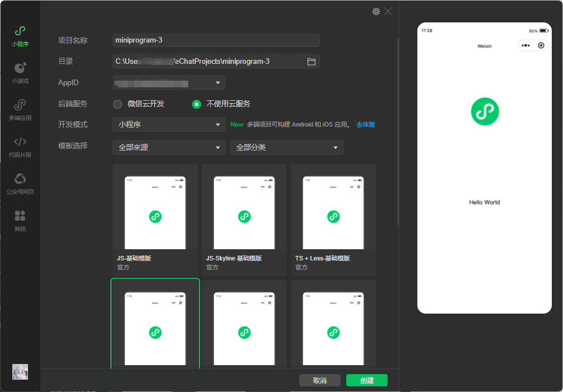Click the 项目名称 field label
This screenshot has height=392, width=563.
click(73, 40)
